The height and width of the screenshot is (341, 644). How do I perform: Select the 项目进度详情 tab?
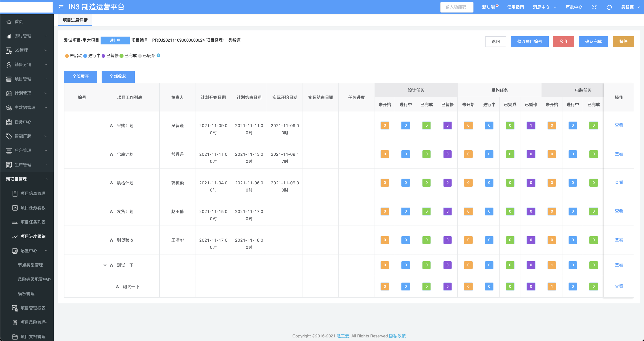pos(75,20)
